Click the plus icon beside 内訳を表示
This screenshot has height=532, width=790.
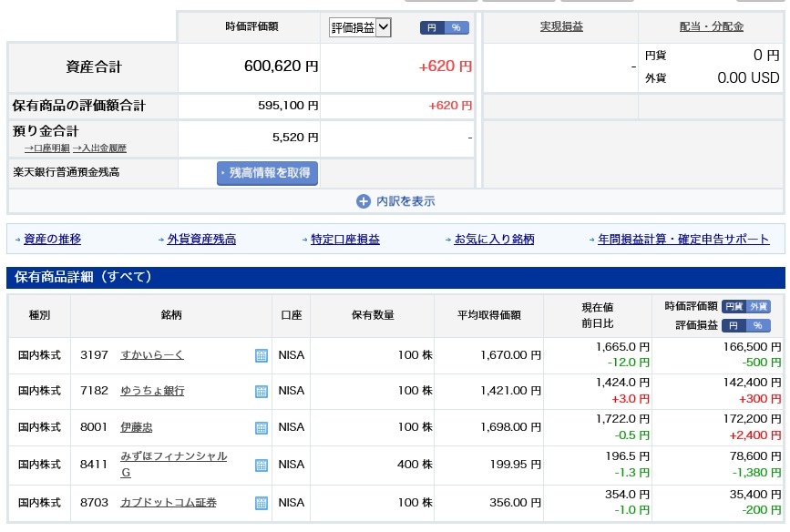click(363, 201)
